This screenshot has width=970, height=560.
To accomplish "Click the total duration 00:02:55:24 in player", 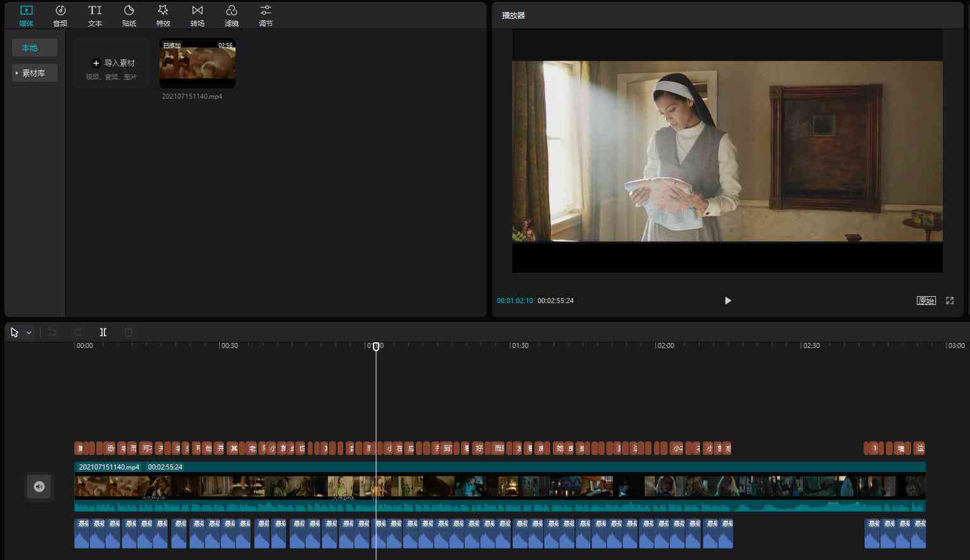I will point(555,301).
